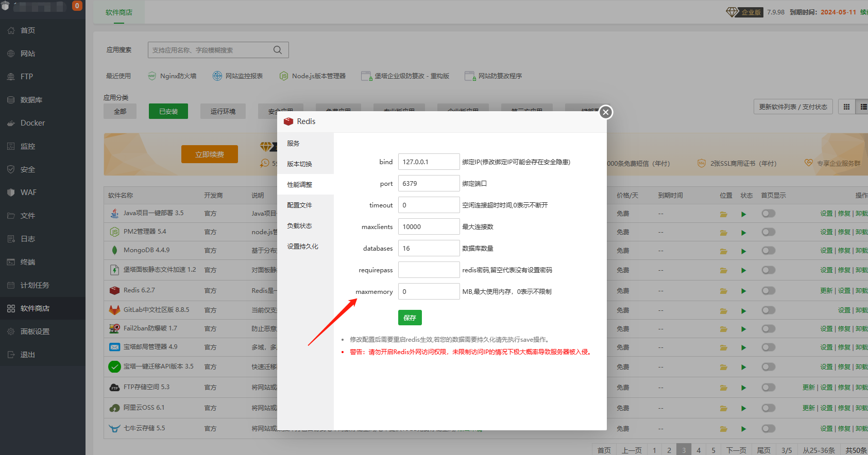Filter by 运行环境 category
The width and height of the screenshot is (868, 455).
point(223,111)
